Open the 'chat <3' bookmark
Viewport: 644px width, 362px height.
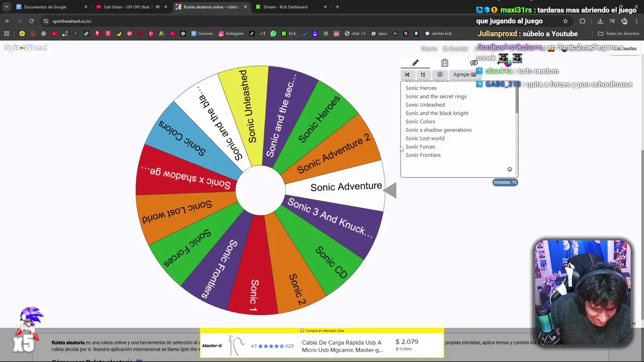355,34
